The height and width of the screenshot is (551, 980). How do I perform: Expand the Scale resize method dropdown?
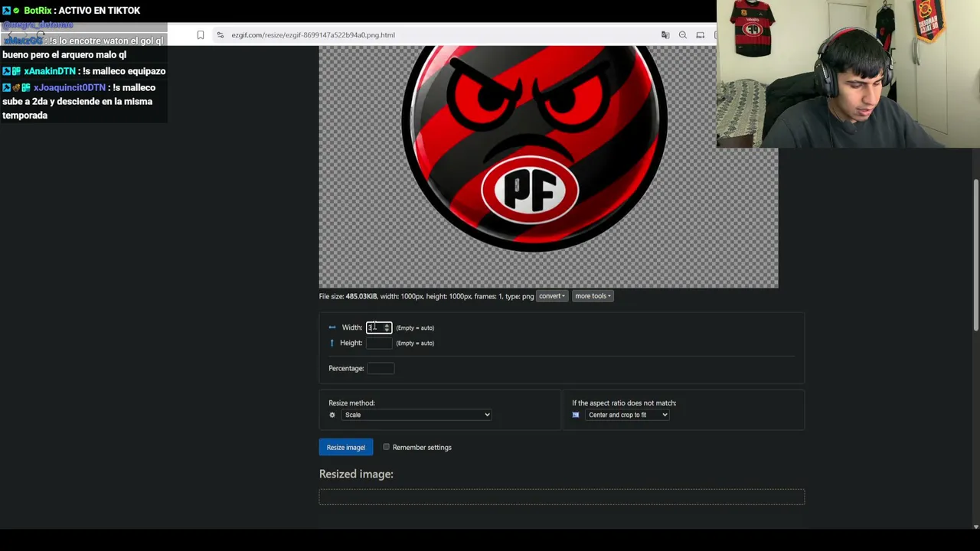(416, 415)
